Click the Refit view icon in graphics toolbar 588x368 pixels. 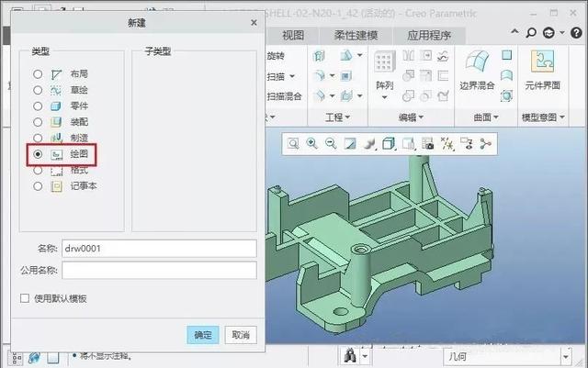293,143
